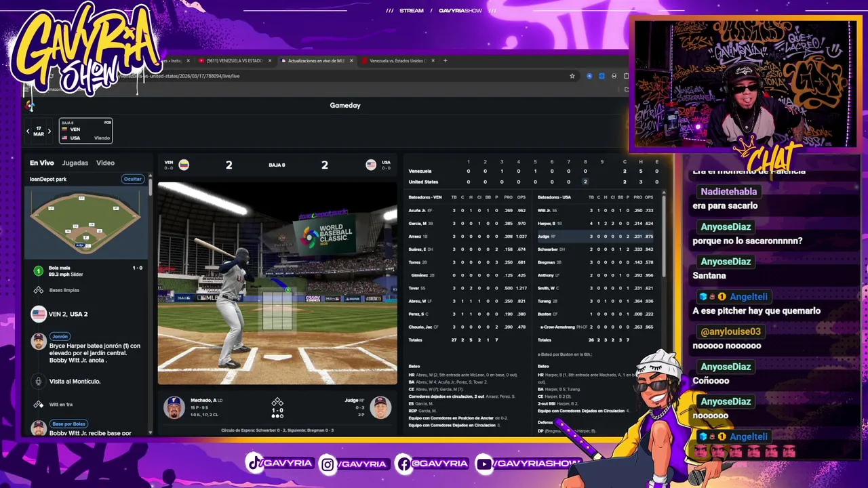The image size is (868, 488).
Task: Click the first blue extension icon in toolbar
Action: pyautogui.click(x=589, y=76)
